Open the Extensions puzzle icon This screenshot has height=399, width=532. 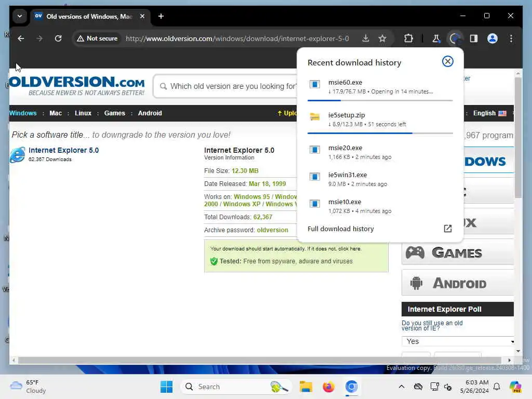408,38
